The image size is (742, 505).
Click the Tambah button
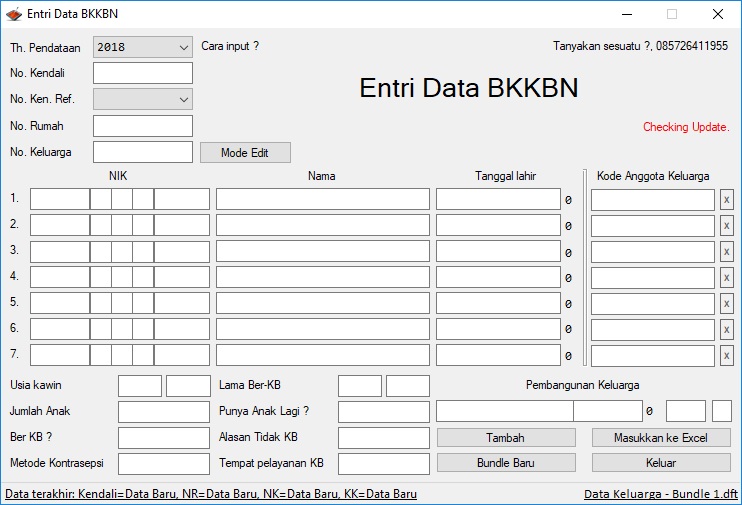click(506, 438)
